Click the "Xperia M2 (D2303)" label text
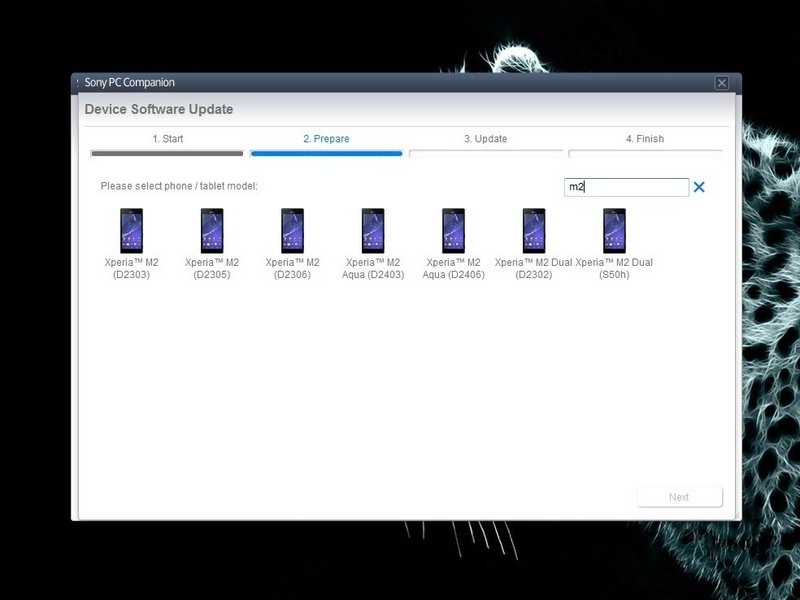Viewport: 800px width, 600px height. [132, 268]
